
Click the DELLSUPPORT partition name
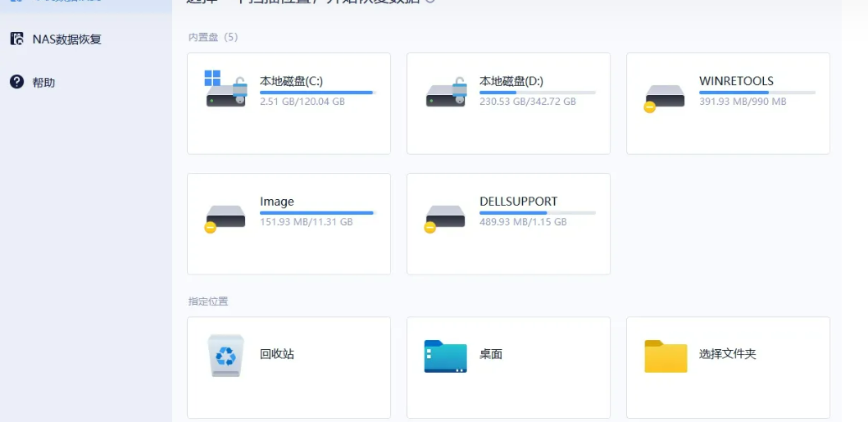pyautogui.click(x=518, y=202)
